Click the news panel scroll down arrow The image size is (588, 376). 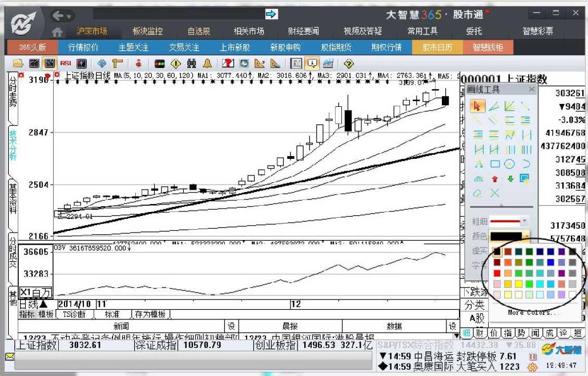[x=456, y=335]
